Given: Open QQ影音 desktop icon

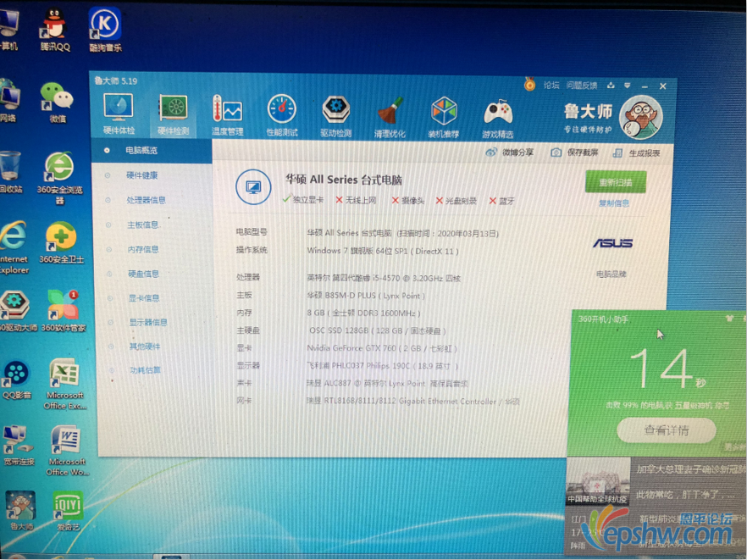Looking at the screenshot, I should pyautogui.click(x=17, y=380).
